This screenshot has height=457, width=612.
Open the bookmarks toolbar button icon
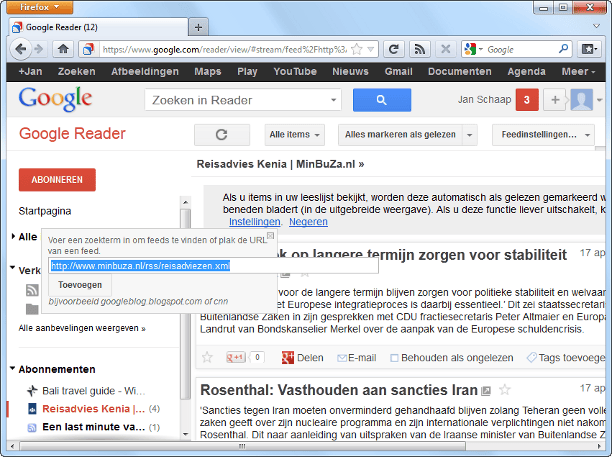tap(589, 49)
